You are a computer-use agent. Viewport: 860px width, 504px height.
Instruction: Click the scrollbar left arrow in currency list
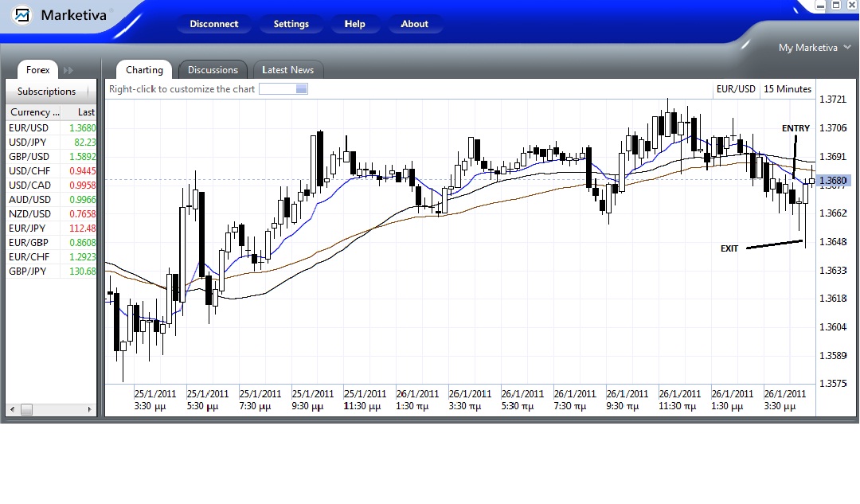click(x=12, y=409)
